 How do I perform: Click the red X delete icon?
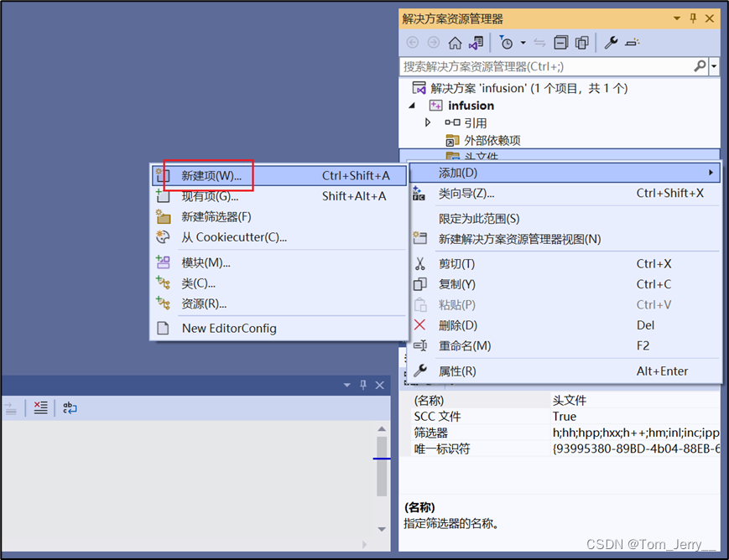(419, 324)
